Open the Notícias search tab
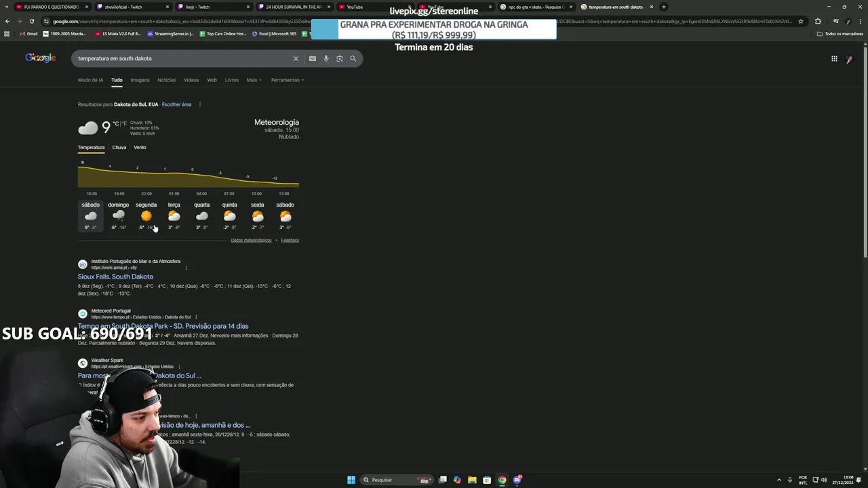 [x=167, y=80]
